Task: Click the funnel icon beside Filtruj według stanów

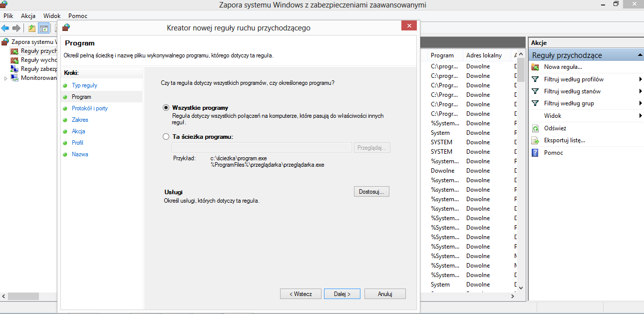Action: [x=535, y=91]
